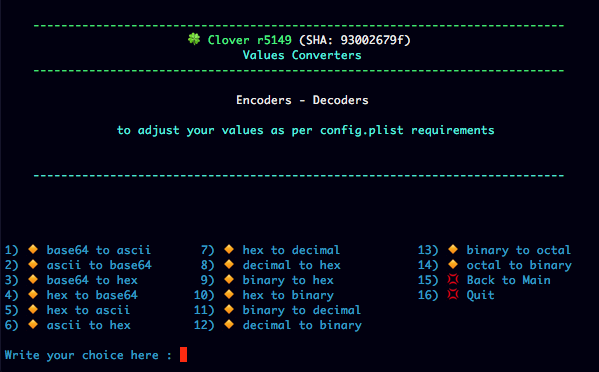Click number '12)' label
The height and width of the screenshot is (372, 599).
(x=204, y=325)
